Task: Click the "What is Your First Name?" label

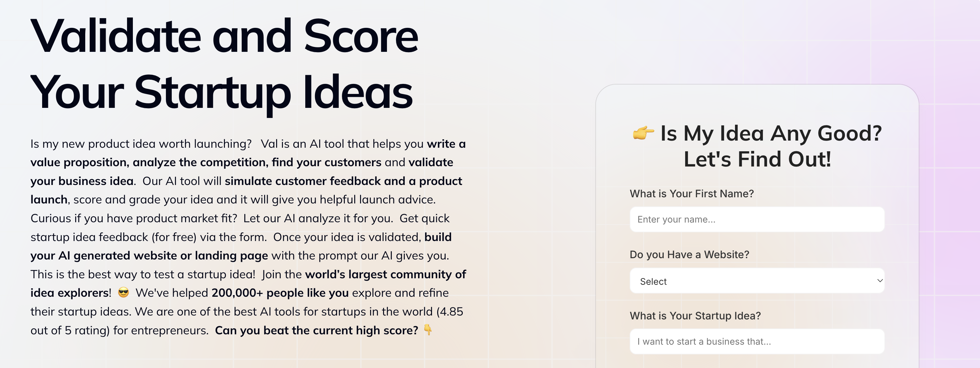Action: click(691, 193)
